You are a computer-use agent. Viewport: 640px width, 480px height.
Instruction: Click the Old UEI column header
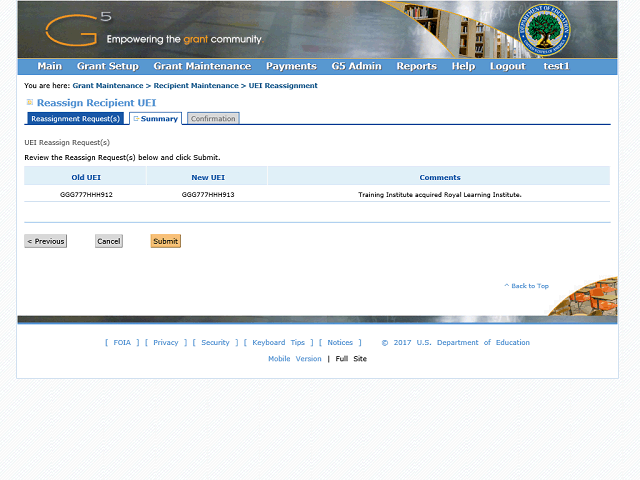(85, 178)
